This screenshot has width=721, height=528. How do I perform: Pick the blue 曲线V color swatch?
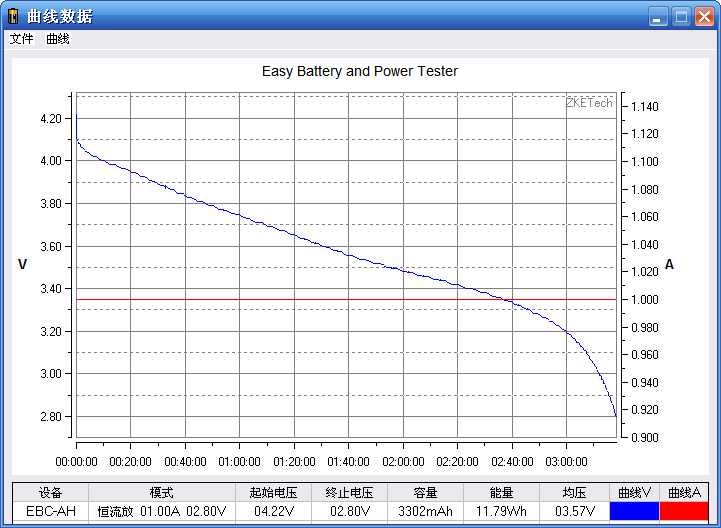click(634, 511)
